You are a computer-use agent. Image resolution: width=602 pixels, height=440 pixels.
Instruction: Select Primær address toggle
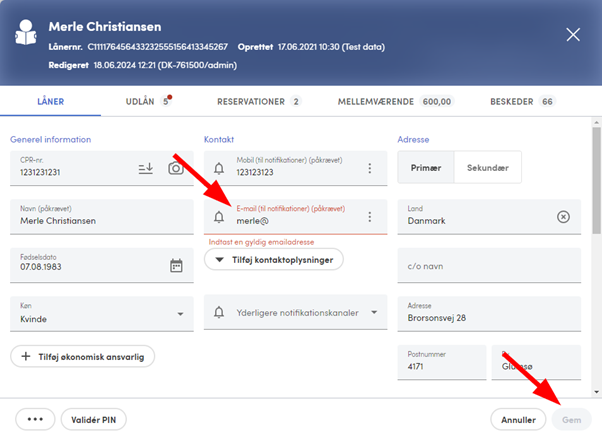coord(426,168)
